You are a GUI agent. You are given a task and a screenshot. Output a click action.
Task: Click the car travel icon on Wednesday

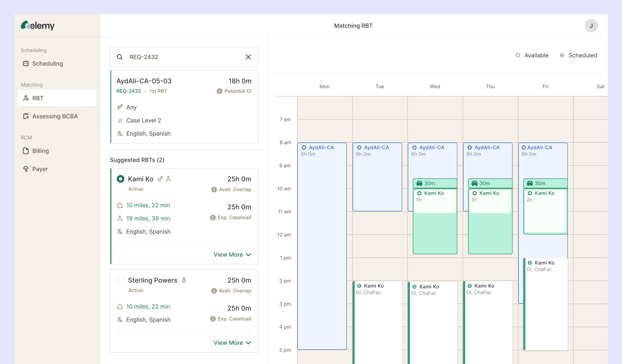click(x=419, y=183)
